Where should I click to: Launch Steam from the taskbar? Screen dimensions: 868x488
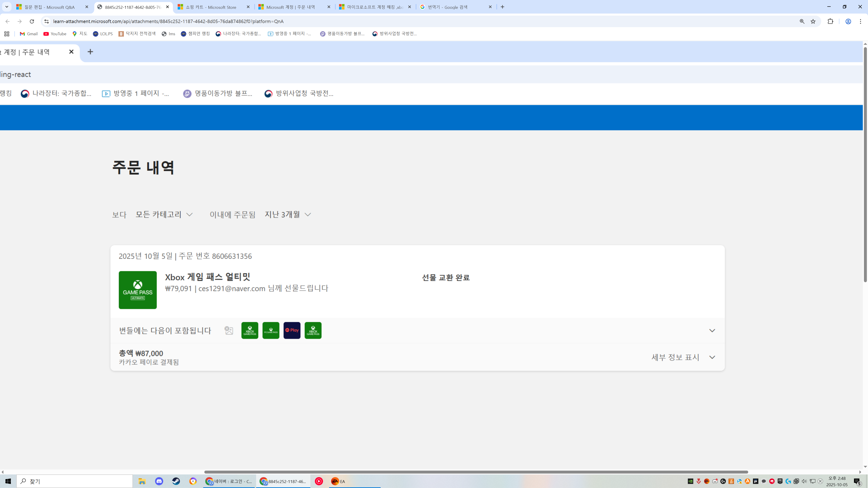pyautogui.click(x=176, y=481)
